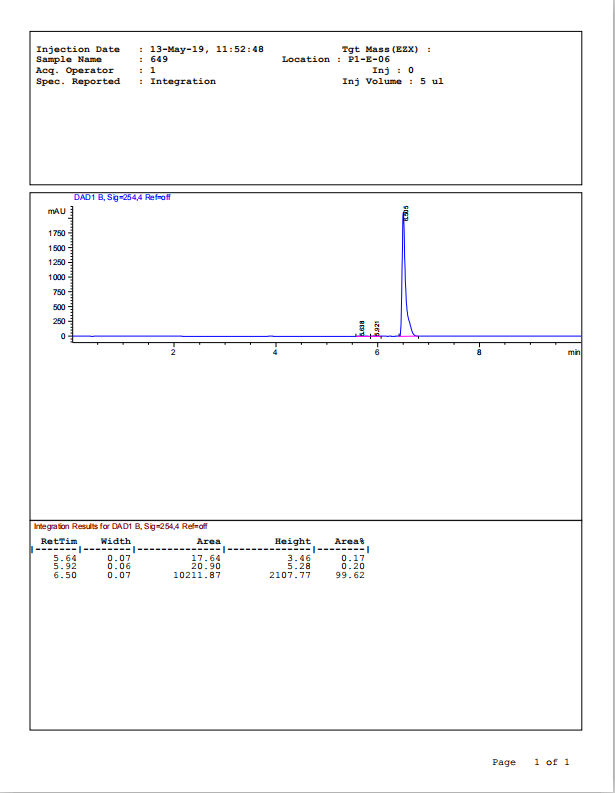615x793 pixels.
Task: Click the 1750 tick on the y-axis
Action: pos(55,233)
